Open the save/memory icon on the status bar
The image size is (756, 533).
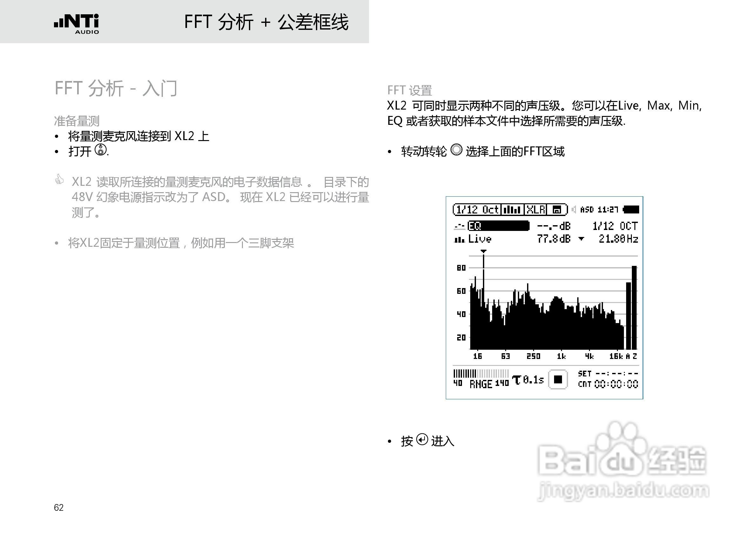(x=558, y=209)
